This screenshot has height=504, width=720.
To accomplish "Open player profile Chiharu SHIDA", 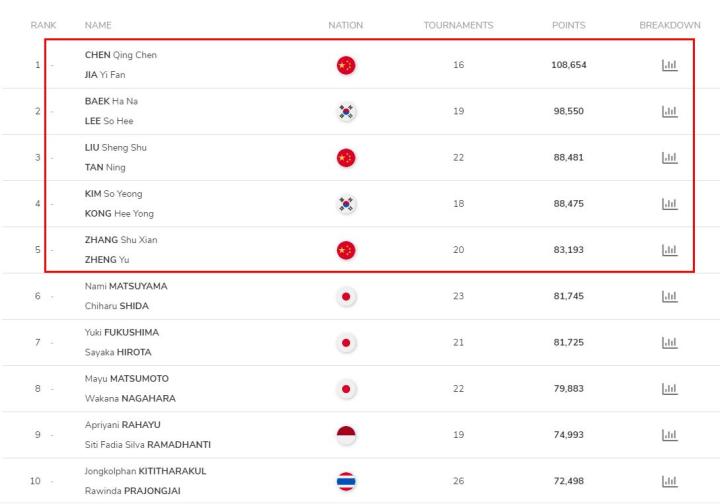I will [117, 306].
